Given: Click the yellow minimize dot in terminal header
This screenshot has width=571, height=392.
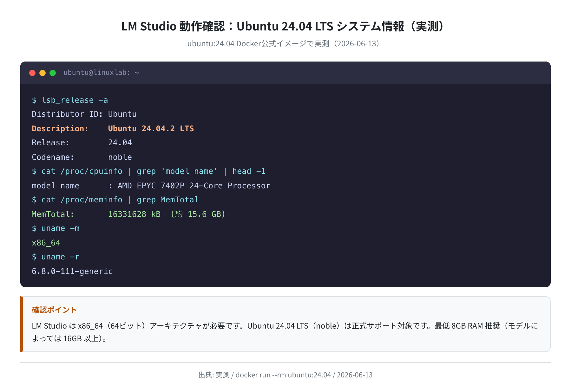Looking at the screenshot, I should [43, 73].
